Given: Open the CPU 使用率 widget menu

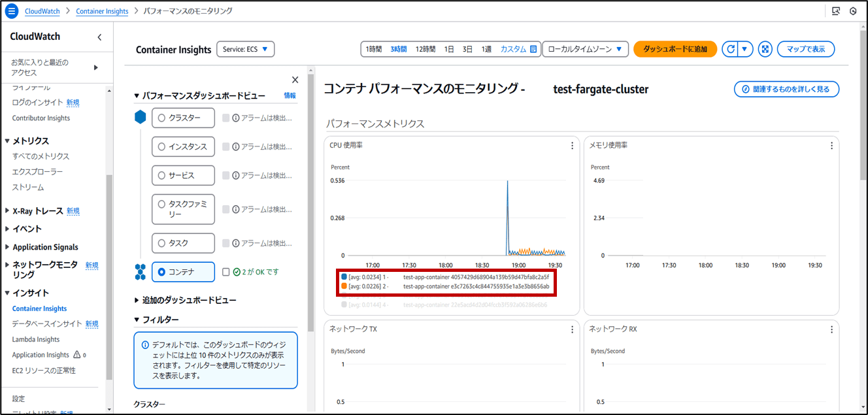Looking at the screenshot, I should [572, 146].
